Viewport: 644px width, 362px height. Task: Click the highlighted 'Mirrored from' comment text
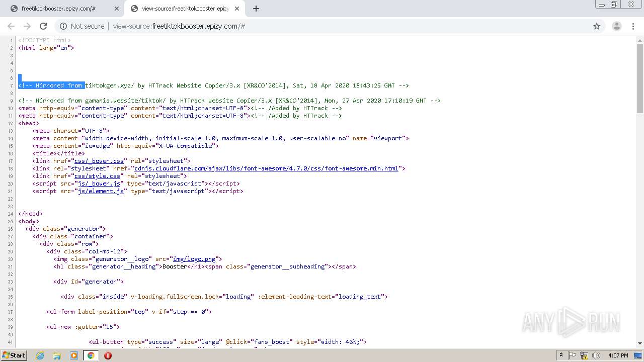pyautogui.click(x=52, y=85)
